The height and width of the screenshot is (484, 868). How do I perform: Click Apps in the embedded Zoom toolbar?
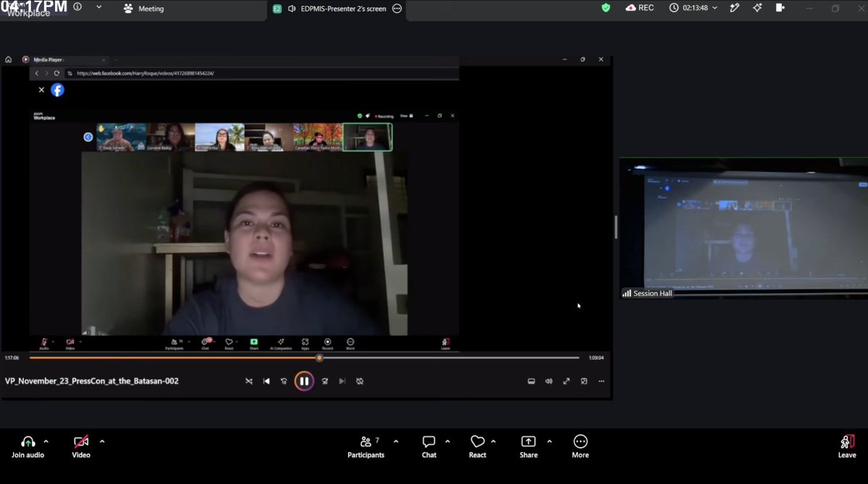pyautogui.click(x=305, y=344)
